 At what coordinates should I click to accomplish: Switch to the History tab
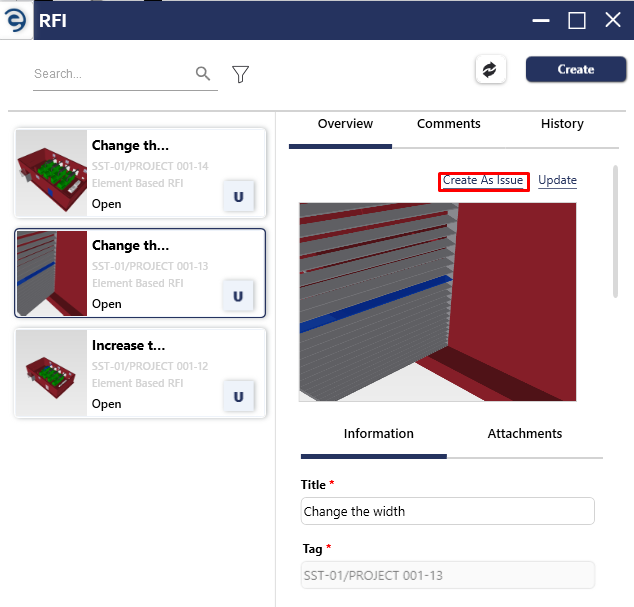coord(562,123)
